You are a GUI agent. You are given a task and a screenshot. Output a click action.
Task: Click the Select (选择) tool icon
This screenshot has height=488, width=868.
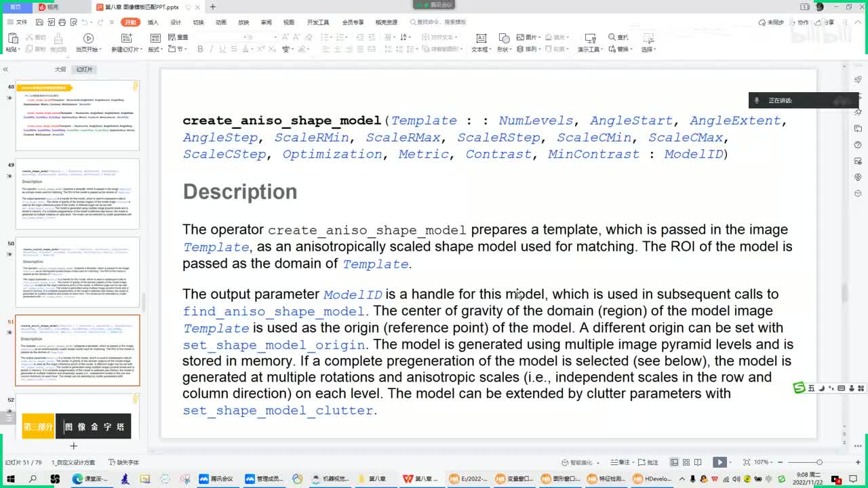pyautogui.click(x=648, y=39)
